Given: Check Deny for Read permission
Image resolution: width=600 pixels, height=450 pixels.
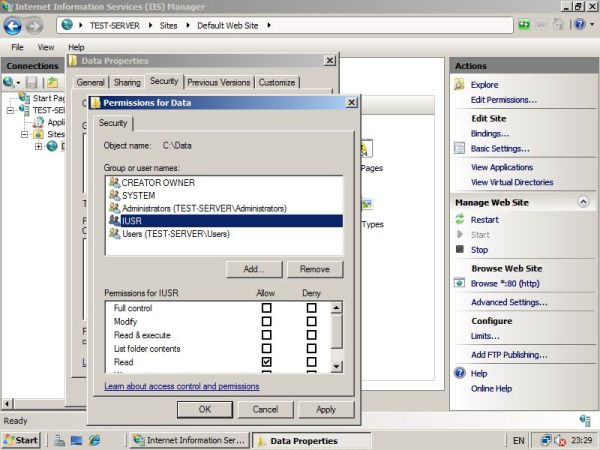Looking at the screenshot, I should 311,362.
